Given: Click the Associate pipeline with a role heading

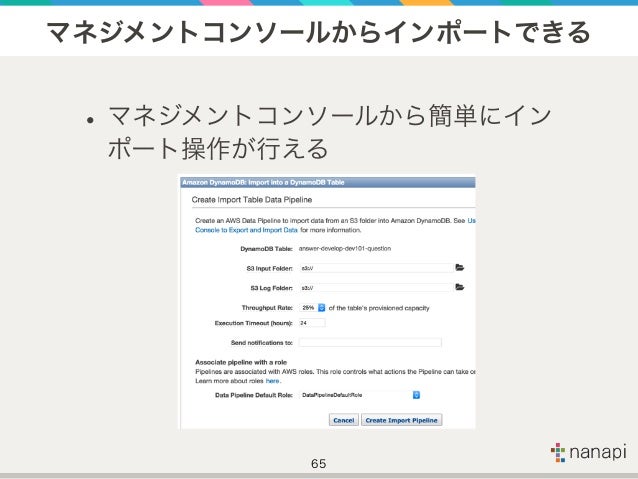Looking at the screenshot, I should coord(241,362).
